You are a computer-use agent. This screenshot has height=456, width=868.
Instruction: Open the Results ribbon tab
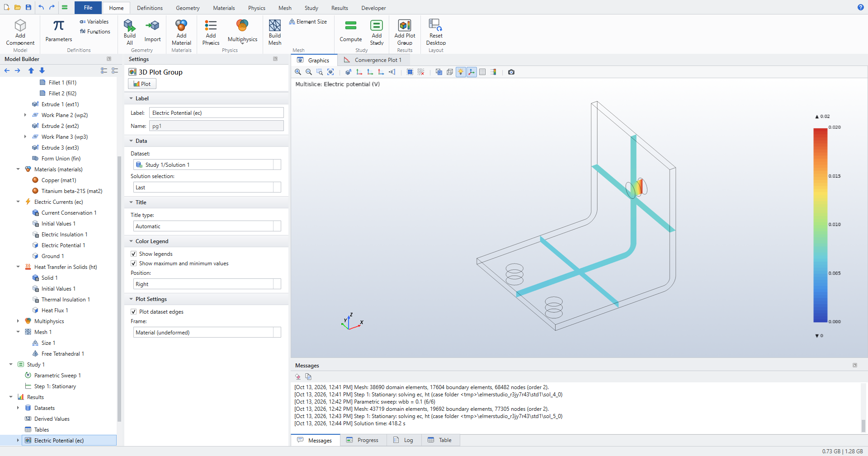(x=340, y=8)
